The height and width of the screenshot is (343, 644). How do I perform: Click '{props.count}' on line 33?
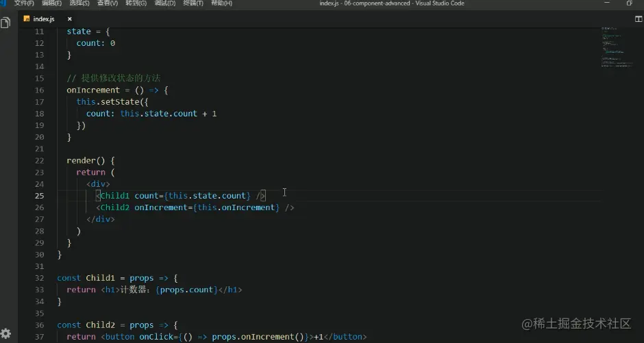(187, 290)
